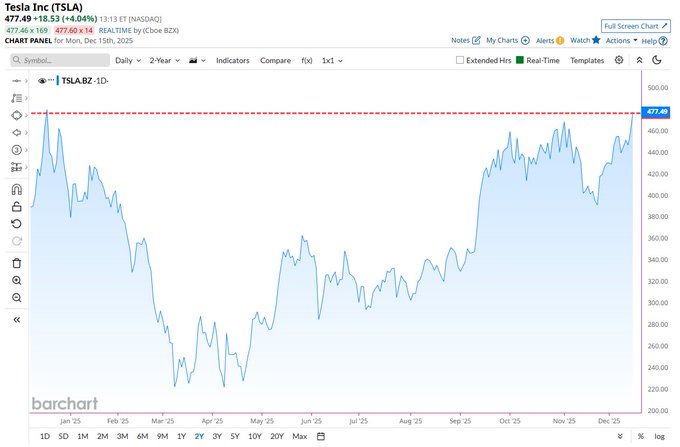The image size is (680, 447).
Task: Open the Actions dropdown
Action: (x=621, y=41)
